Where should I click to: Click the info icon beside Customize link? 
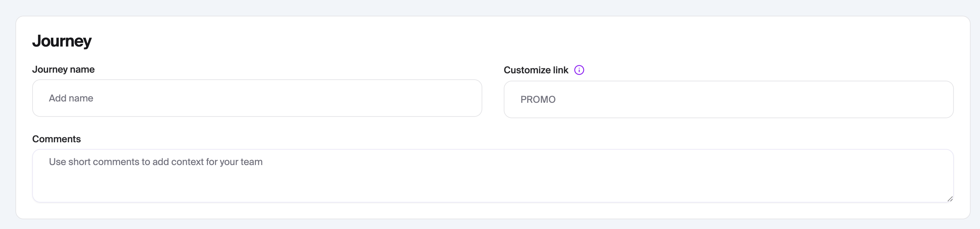(x=579, y=70)
